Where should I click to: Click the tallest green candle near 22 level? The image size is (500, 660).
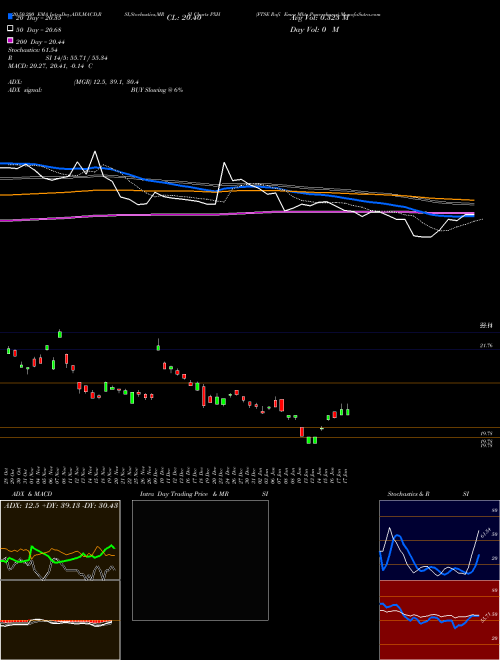(x=60, y=334)
